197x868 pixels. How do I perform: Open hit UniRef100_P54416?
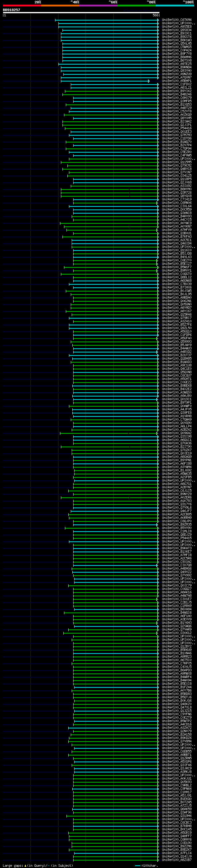177,128
